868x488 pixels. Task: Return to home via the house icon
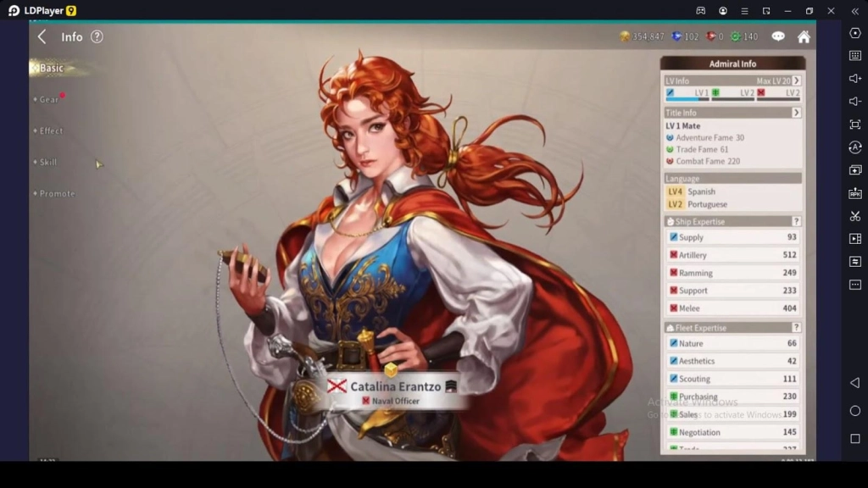804,36
